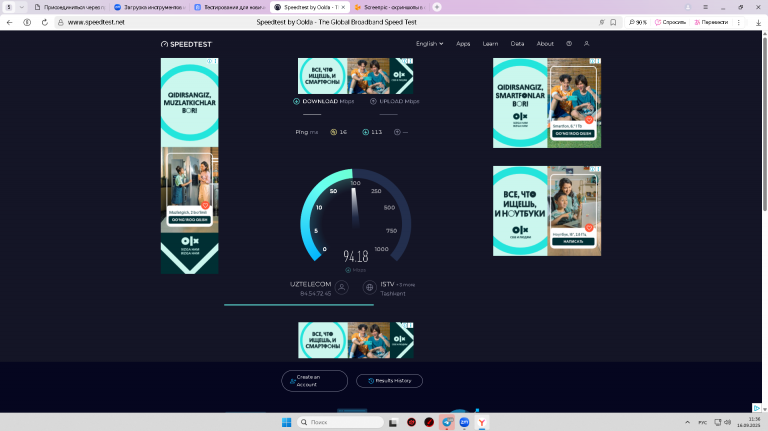This screenshot has width=768, height=431.
Task: Click the download ping icon value 113
Action: pos(372,132)
